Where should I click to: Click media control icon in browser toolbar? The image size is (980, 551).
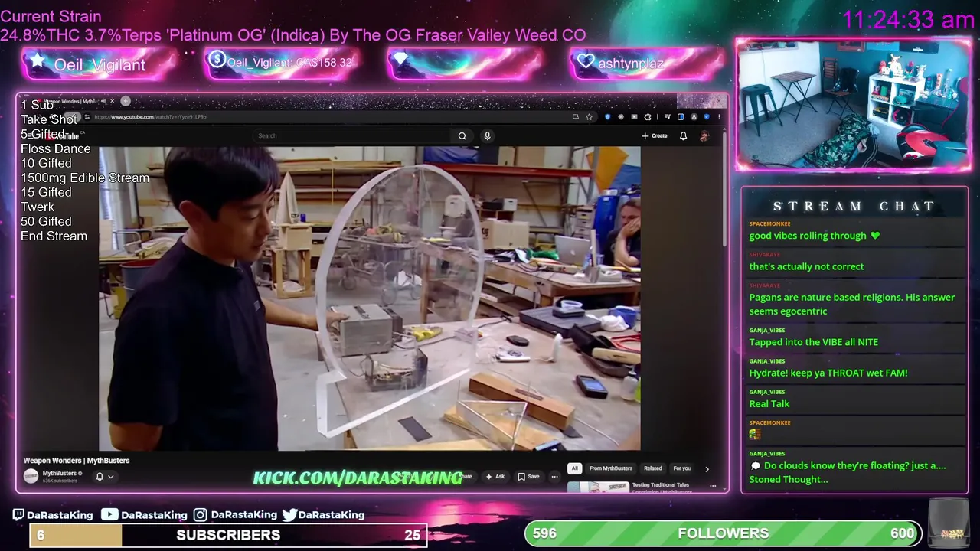668,117
